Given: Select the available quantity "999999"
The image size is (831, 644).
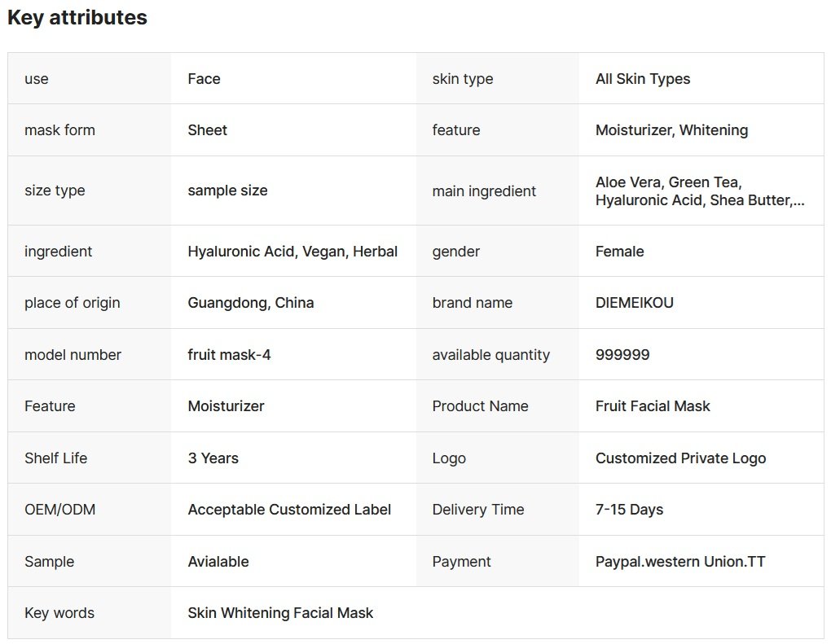Looking at the screenshot, I should 622,355.
